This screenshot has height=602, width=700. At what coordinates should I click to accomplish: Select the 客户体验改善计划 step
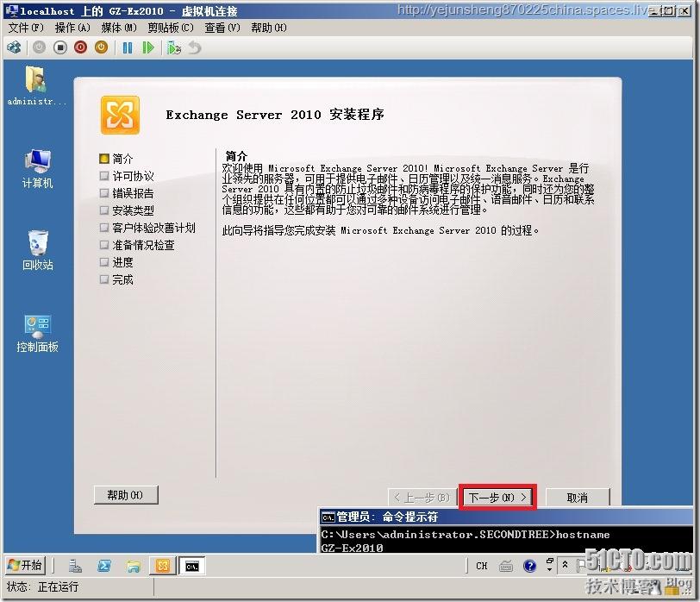pos(147,228)
